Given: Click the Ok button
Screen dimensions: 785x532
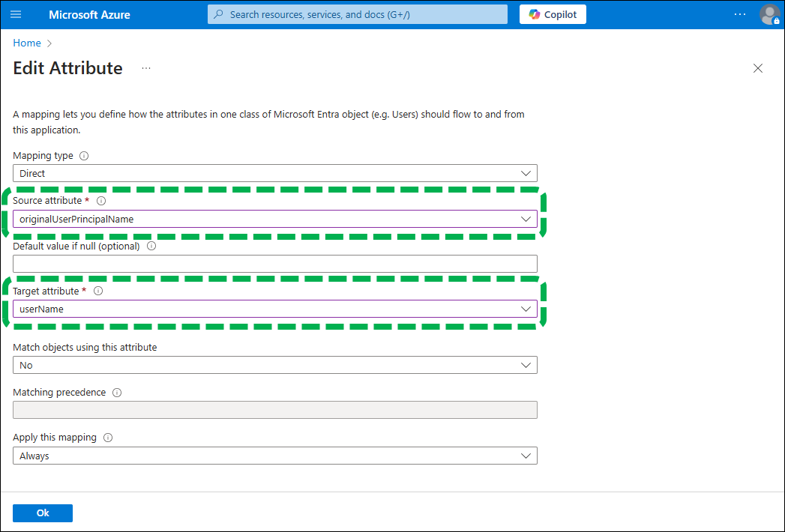Looking at the screenshot, I should [x=43, y=513].
